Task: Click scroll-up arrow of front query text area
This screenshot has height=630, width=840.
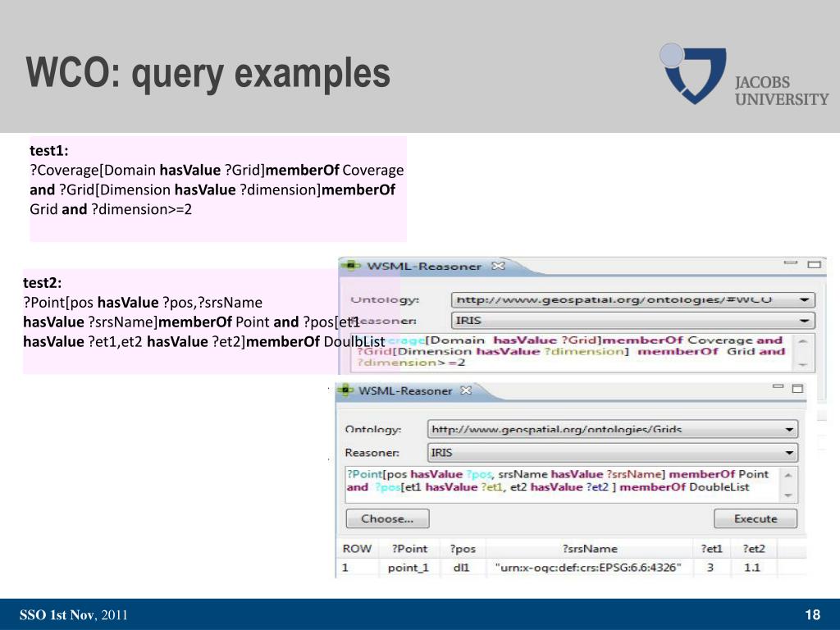Action: (x=788, y=475)
